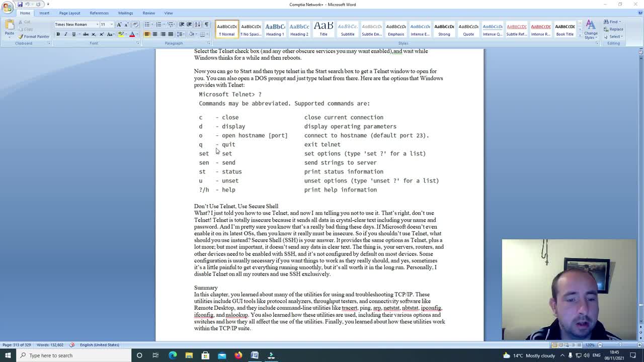644x362 pixels.
Task: Click the Clear Formatting icon
Action: pos(135,25)
